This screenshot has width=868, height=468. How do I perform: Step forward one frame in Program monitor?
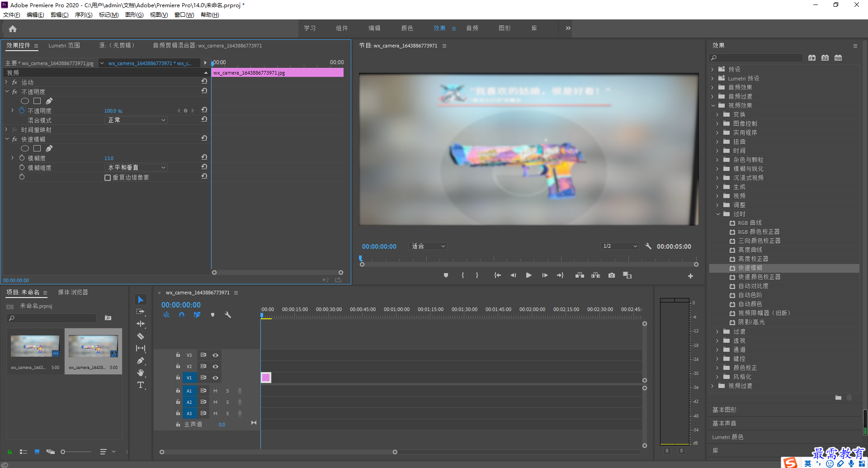[545, 275]
